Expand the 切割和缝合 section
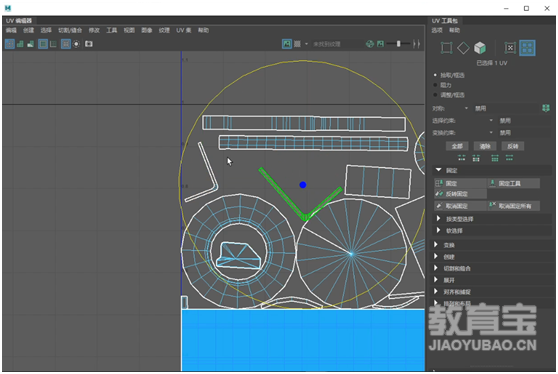The width and height of the screenshot is (558, 374). (x=436, y=268)
